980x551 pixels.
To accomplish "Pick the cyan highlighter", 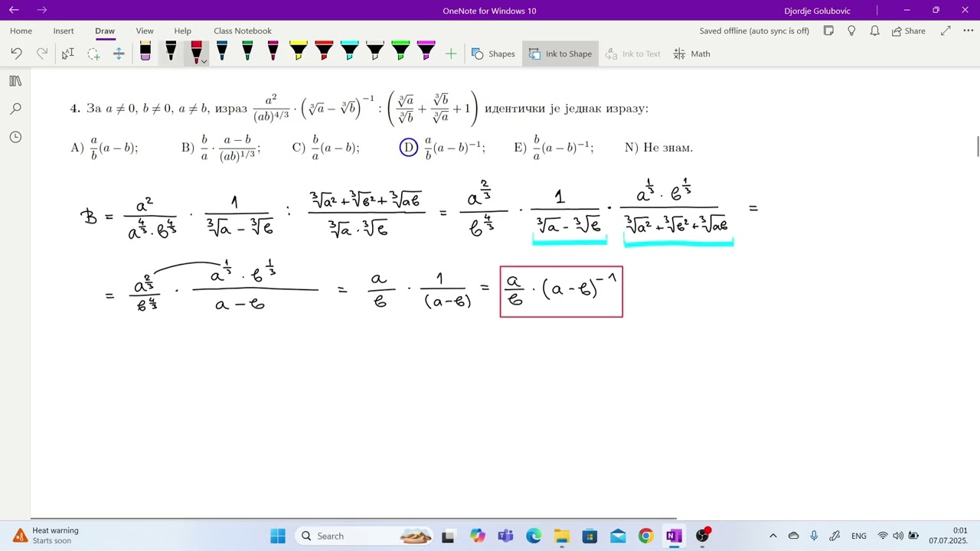I will 349,52.
